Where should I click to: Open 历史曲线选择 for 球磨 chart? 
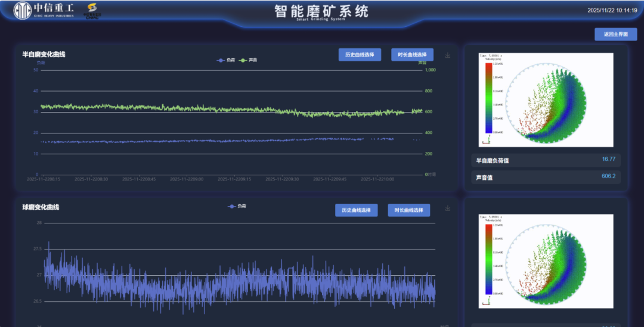pyautogui.click(x=356, y=210)
